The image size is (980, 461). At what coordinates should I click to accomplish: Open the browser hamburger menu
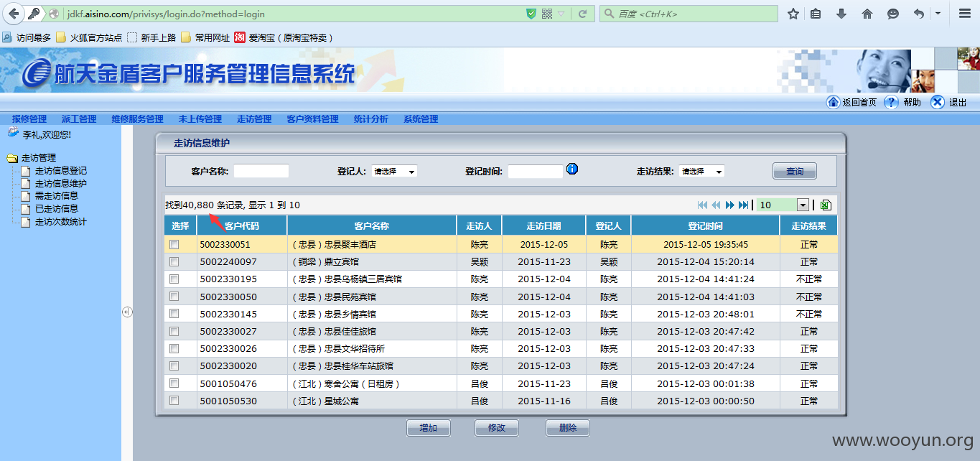pos(965,14)
